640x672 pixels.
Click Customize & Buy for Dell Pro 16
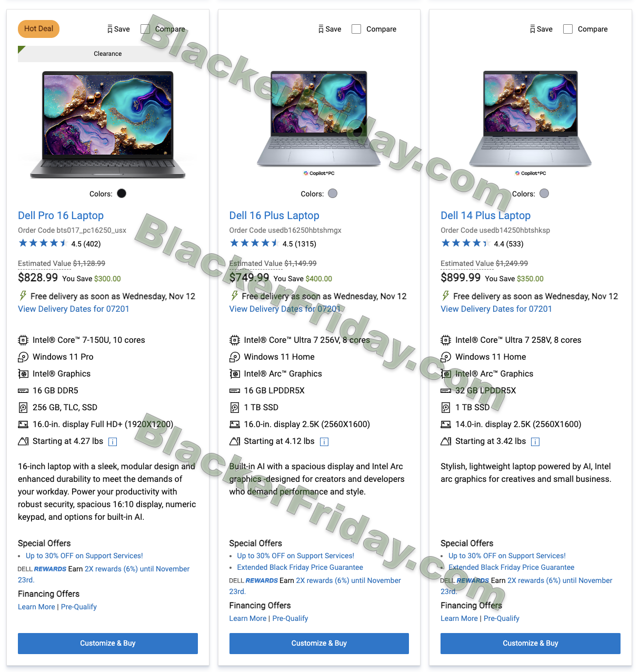(108, 644)
